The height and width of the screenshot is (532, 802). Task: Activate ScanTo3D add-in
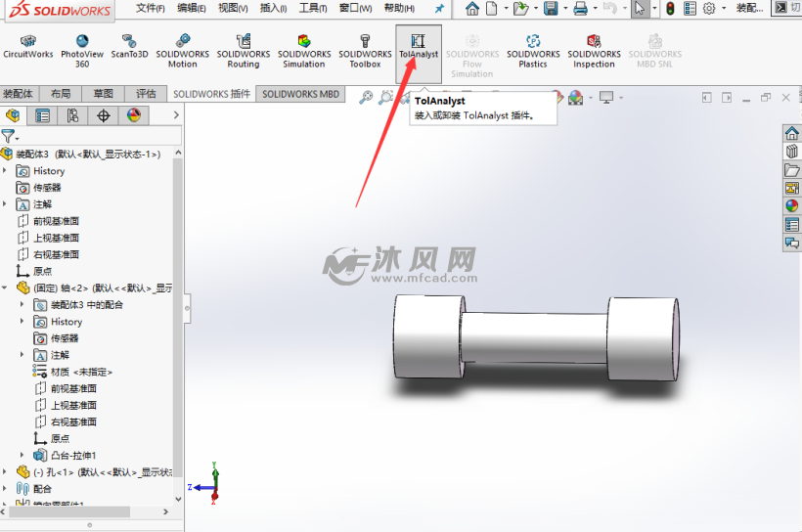pos(129,47)
